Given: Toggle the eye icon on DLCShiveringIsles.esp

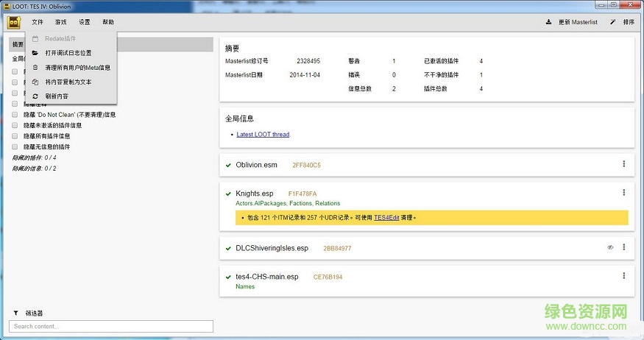Looking at the screenshot, I should tap(610, 247).
